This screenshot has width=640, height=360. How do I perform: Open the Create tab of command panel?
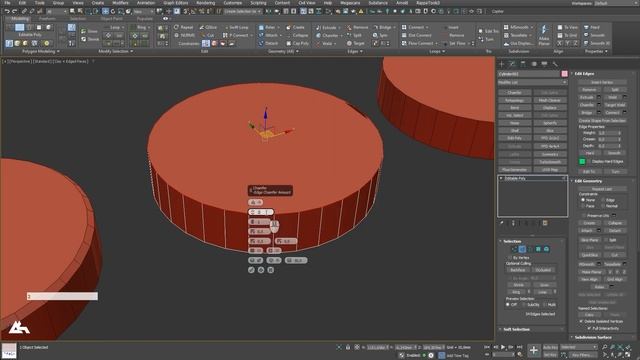pyautogui.click(x=502, y=64)
